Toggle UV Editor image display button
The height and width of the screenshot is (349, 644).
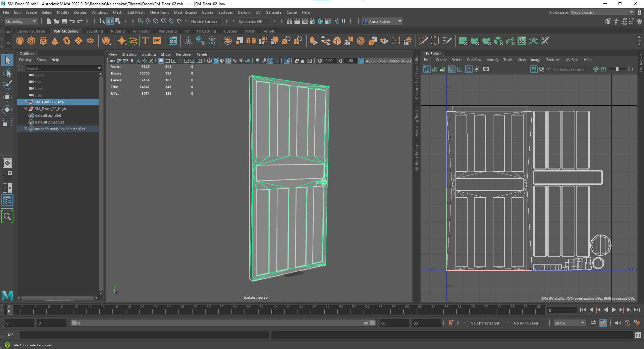click(534, 69)
